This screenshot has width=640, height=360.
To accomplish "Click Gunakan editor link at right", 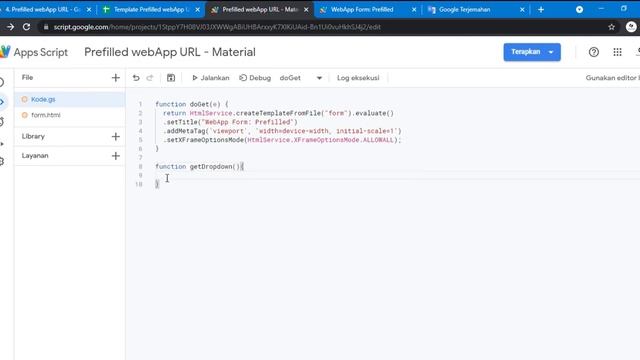I will pos(612,78).
